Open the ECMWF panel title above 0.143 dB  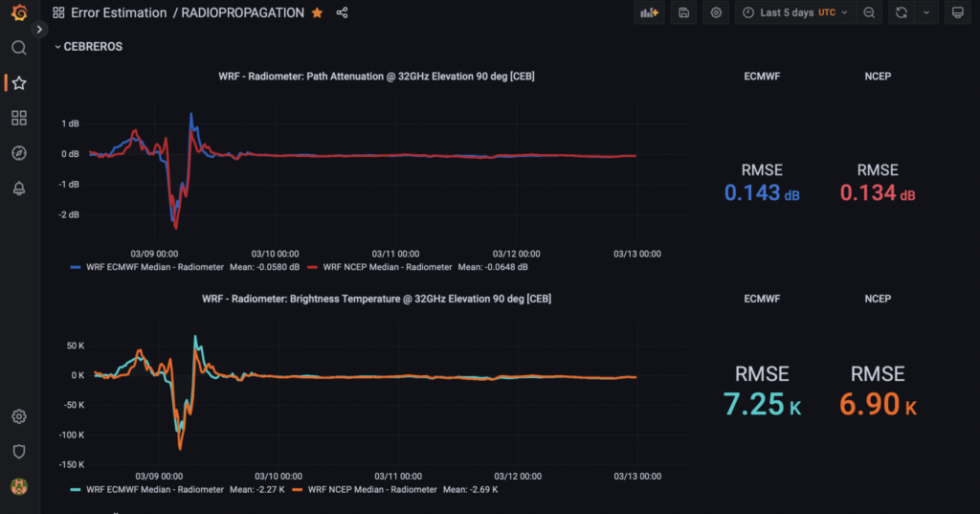762,77
